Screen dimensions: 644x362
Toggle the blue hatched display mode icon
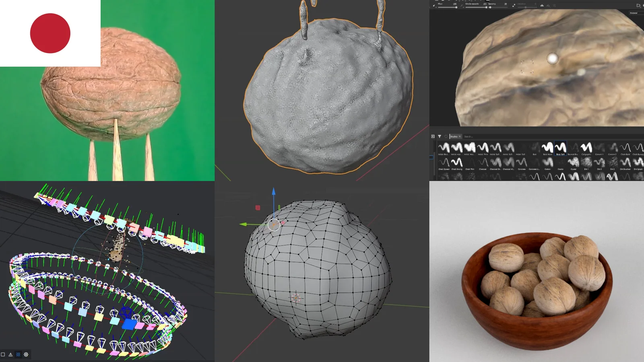pos(18,354)
